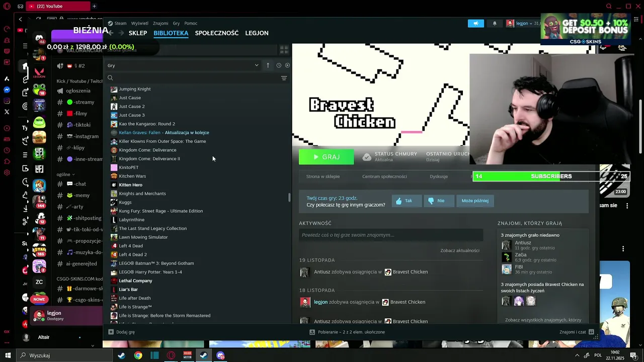Show recently played clock filter
Screen dimensions: 644x362
tap(279, 65)
